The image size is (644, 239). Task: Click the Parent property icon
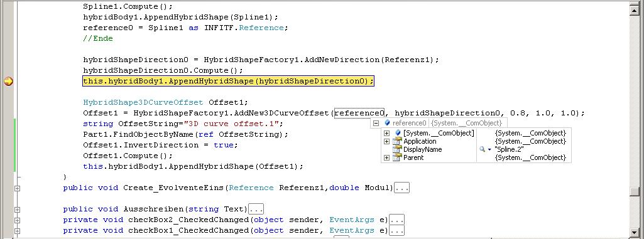[396, 158]
